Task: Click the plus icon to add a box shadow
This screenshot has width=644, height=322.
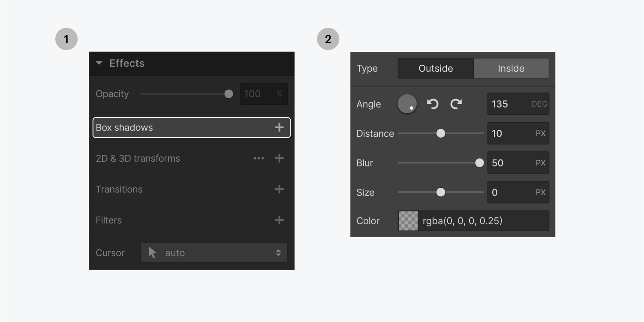Action: pos(279,127)
